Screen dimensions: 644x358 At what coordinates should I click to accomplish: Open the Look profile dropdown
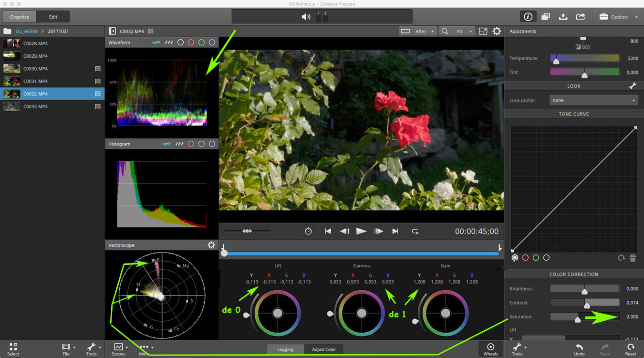593,100
